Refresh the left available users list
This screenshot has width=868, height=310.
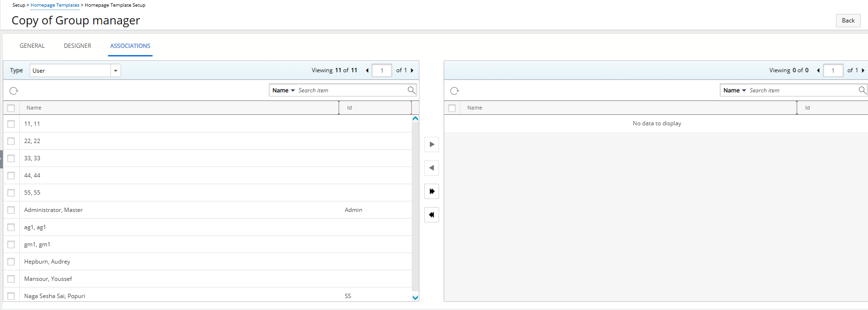[14, 91]
